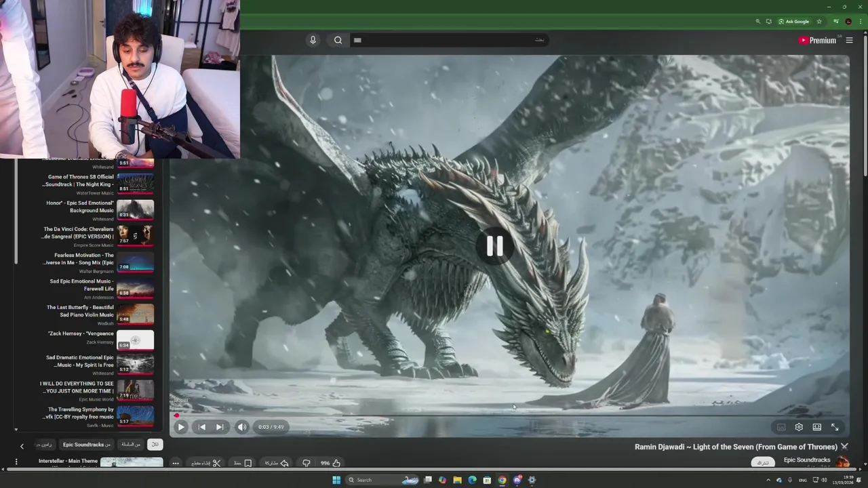This screenshot has width=868, height=488.
Task: Seek along the video progress bar
Action: click(x=509, y=415)
